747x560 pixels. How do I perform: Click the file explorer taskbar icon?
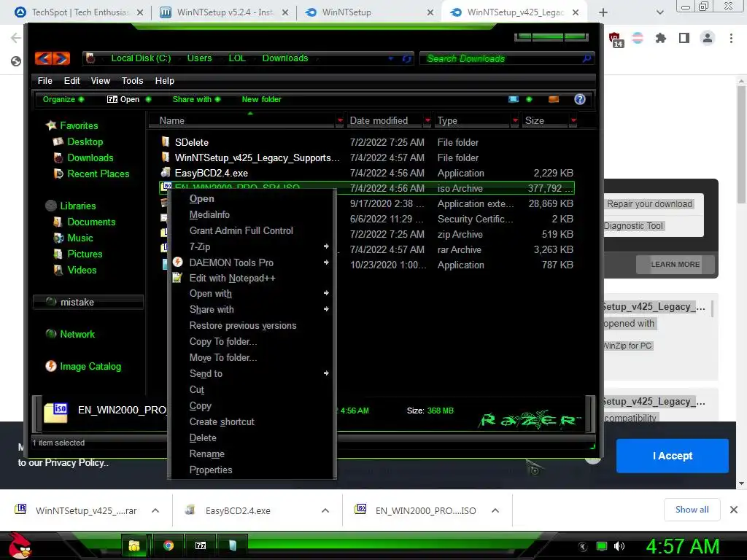(134, 545)
